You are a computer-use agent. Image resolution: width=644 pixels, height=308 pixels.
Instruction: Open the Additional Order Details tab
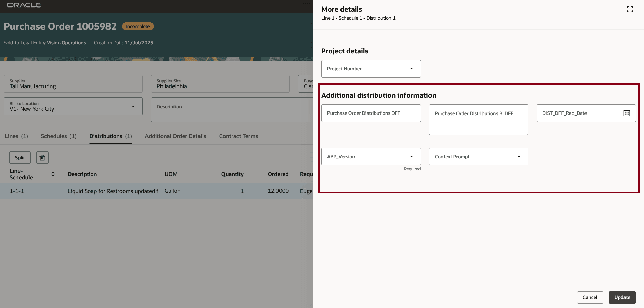point(176,136)
